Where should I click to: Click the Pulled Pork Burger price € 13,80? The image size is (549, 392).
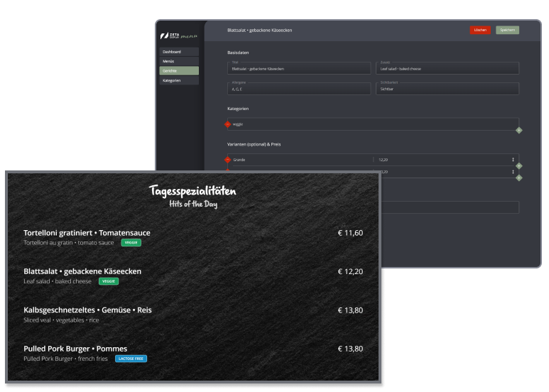(350, 349)
